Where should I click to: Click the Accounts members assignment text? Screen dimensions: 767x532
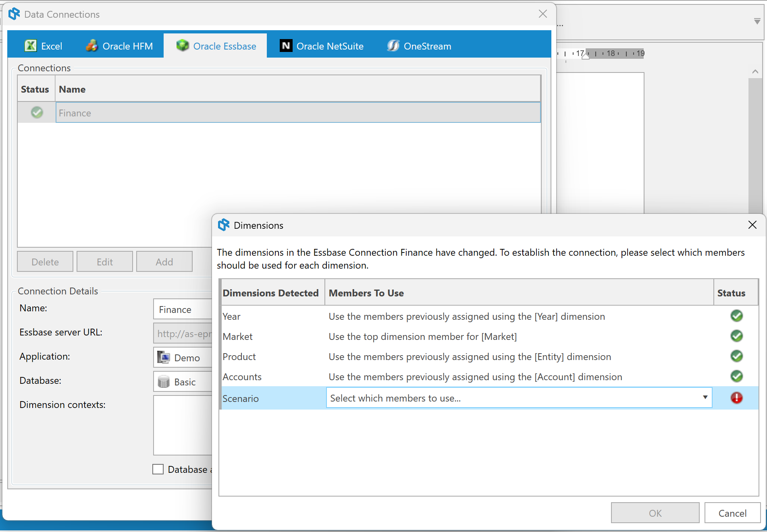coord(476,377)
